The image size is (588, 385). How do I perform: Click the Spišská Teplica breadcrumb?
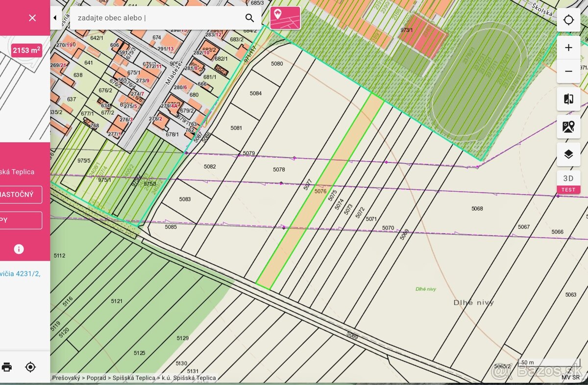133,378
